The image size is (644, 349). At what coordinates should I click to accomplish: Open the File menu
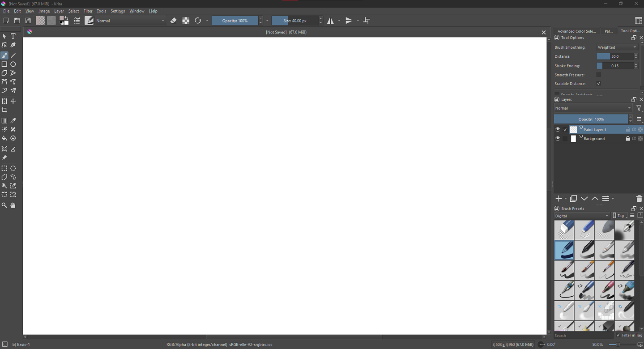[6, 11]
